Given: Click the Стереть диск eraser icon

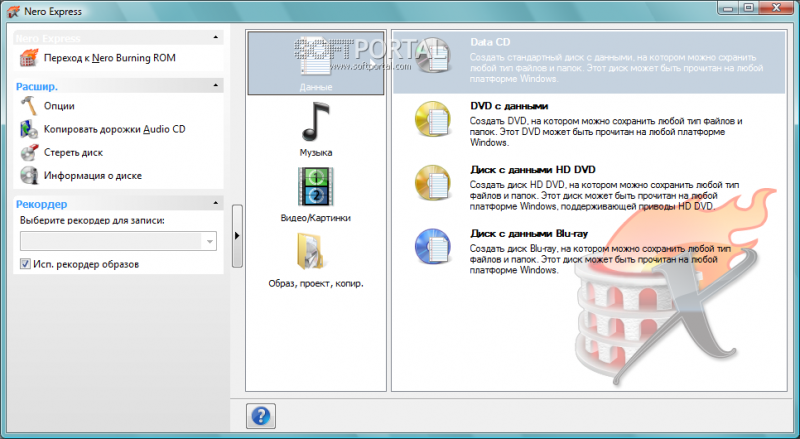Looking at the screenshot, I should [29, 152].
